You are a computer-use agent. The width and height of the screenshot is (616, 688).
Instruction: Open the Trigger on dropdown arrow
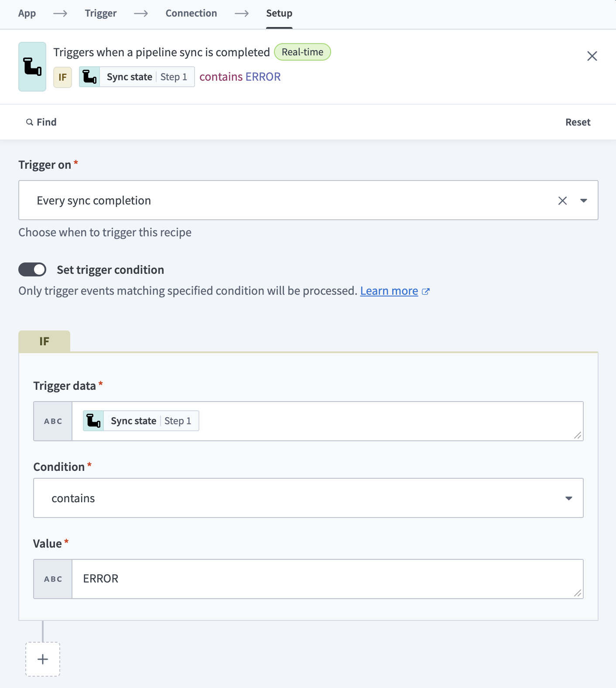[x=584, y=201]
